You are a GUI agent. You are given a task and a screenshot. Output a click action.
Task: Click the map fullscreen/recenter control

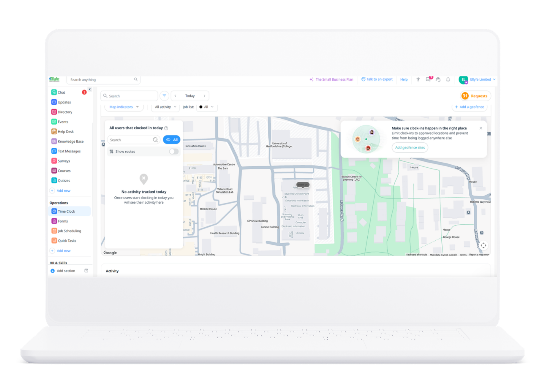[x=483, y=246]
